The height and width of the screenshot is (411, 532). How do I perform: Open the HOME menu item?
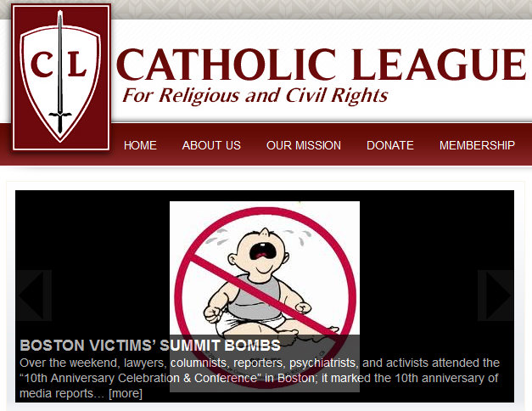[x=140, y=145]
